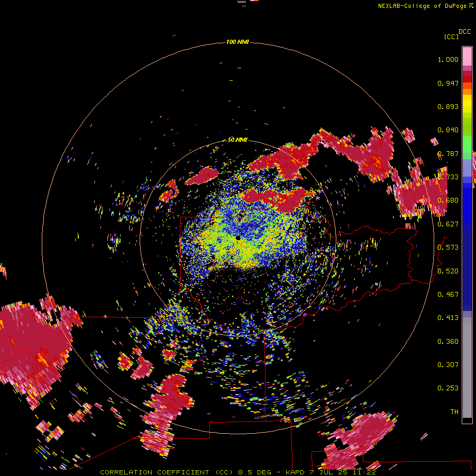Click the 0.520 legend value
476x476 pixels.
(448, 271)
